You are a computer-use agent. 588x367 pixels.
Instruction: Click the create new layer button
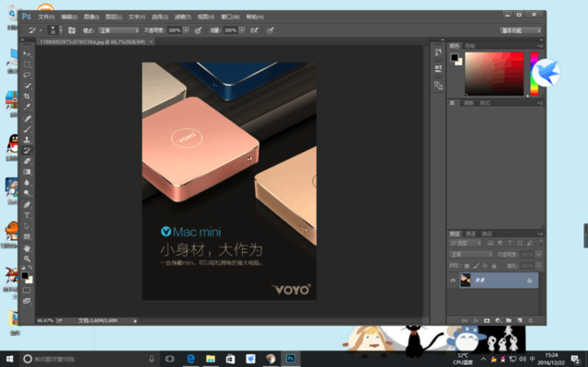[519, 320]
